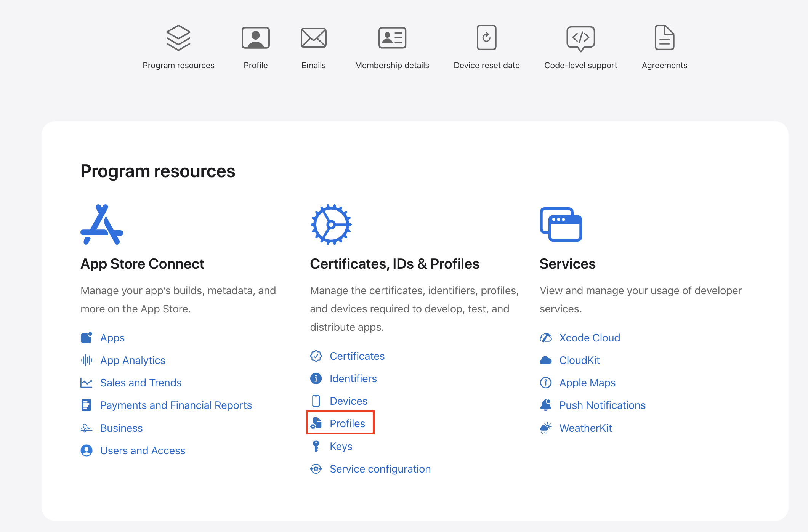
Task: Click the Device reset date icon
Action: tap(486, 38)
